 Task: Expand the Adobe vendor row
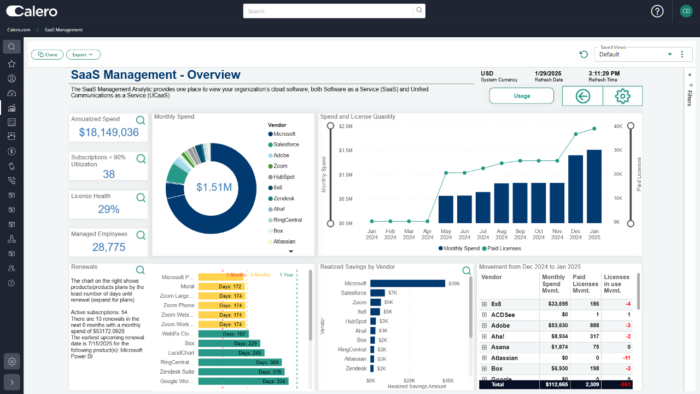[x=484, y=325]
